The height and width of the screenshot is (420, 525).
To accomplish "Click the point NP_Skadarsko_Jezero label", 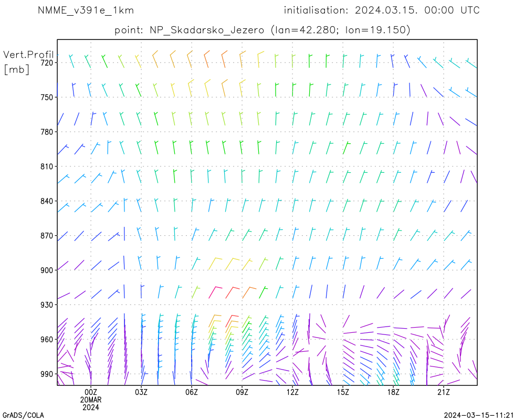I will point(189,30).
